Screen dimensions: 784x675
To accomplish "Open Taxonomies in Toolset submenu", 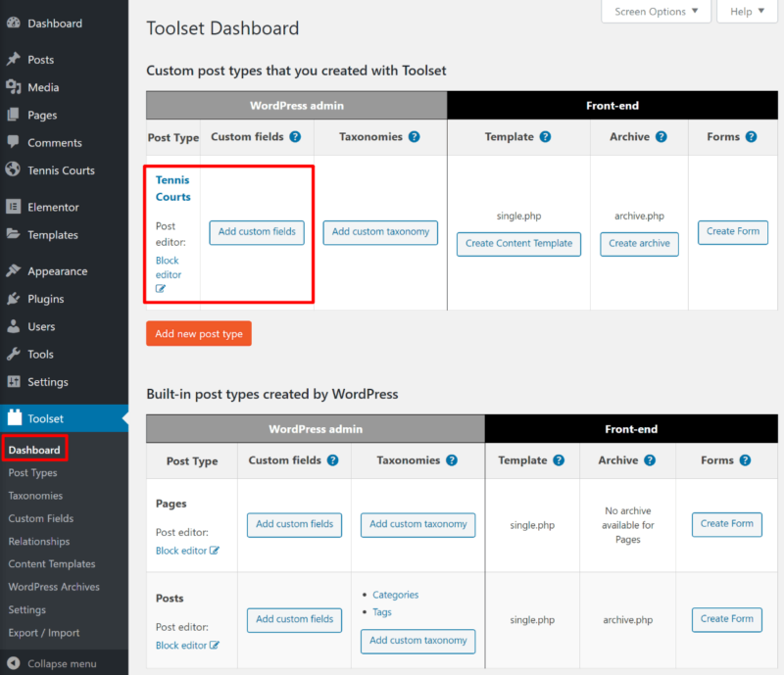I will pos(35,496).
